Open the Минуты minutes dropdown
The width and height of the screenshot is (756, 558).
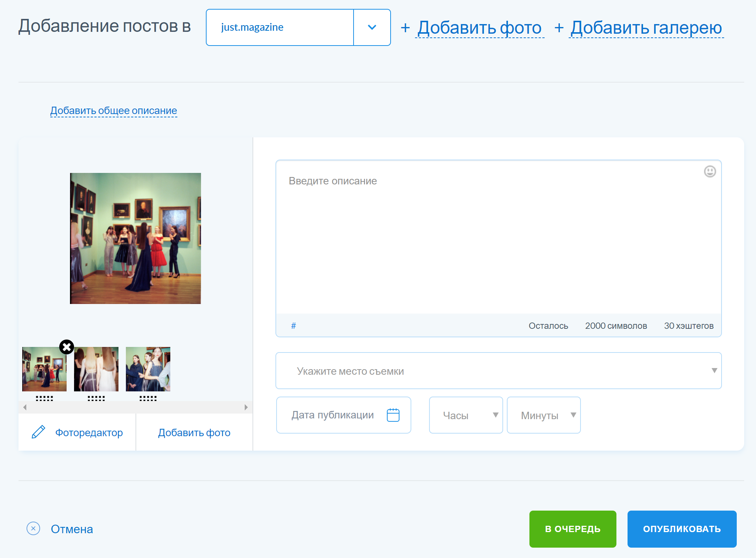543,415
